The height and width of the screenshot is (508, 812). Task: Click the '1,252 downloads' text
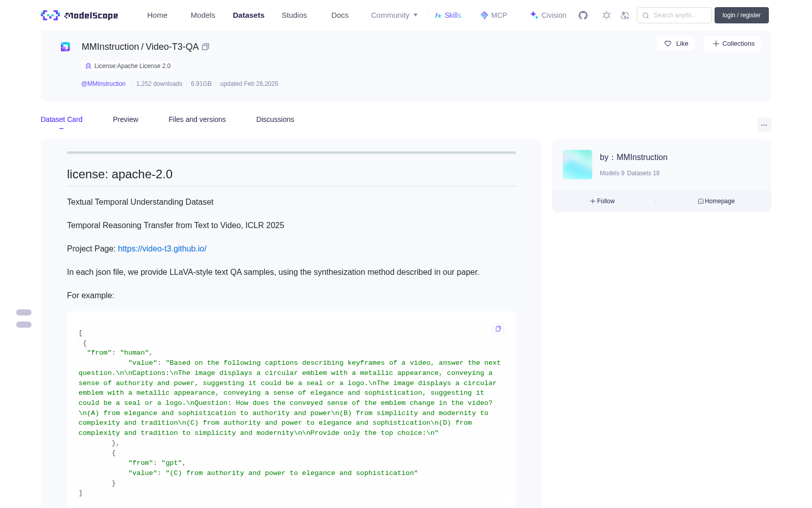tap(159, 84)
